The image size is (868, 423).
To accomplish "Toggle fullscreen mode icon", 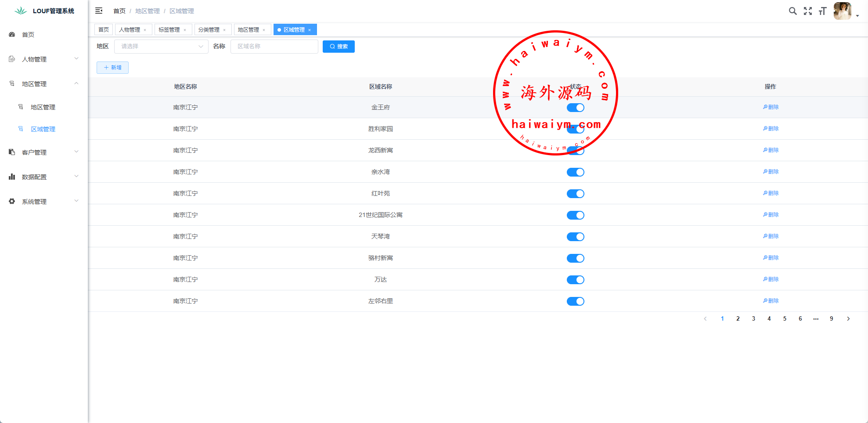I will click(807, 11).
